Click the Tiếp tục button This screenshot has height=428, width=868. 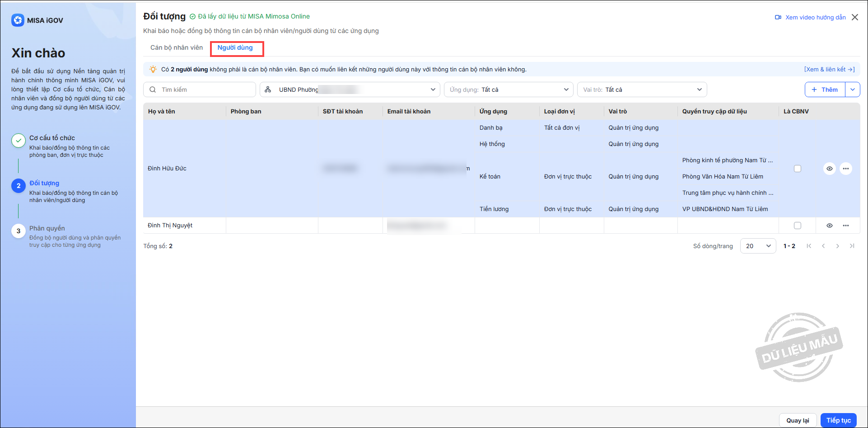click(839, 420)
